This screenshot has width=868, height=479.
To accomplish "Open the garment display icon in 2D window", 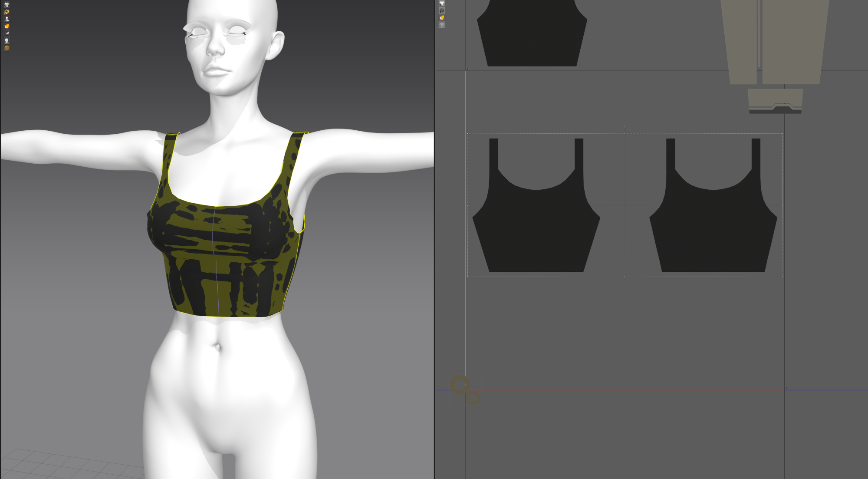I will tap(442, 3).
